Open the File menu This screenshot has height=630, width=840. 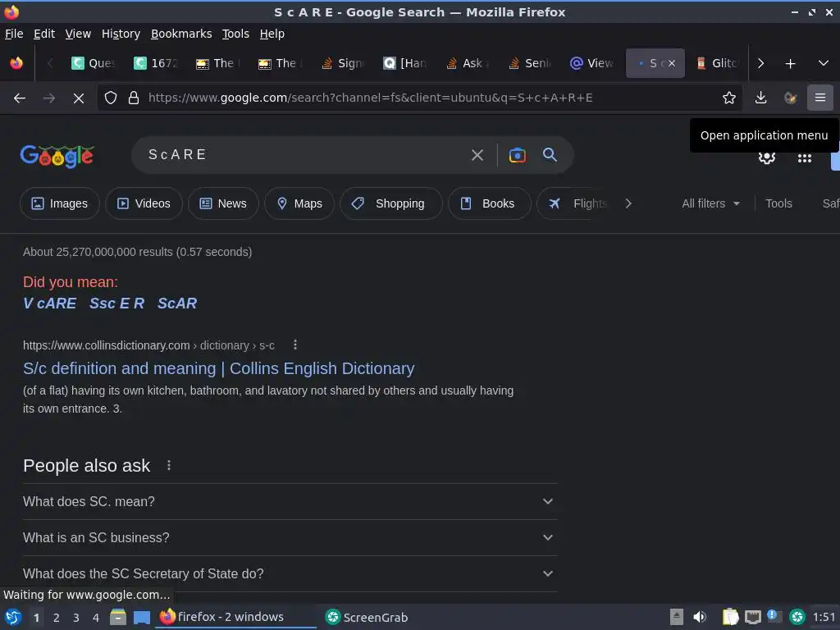[14, 34]
